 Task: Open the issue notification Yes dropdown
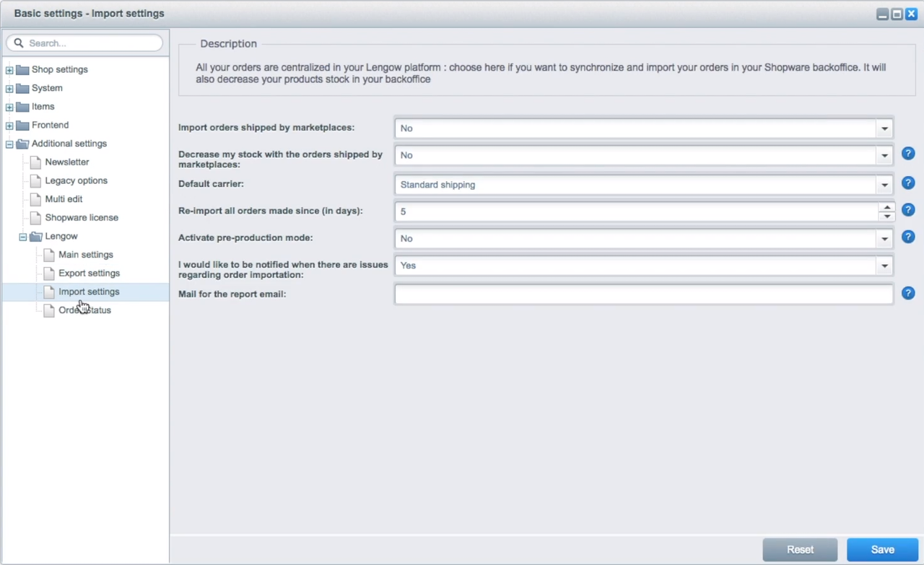[884, 266]
